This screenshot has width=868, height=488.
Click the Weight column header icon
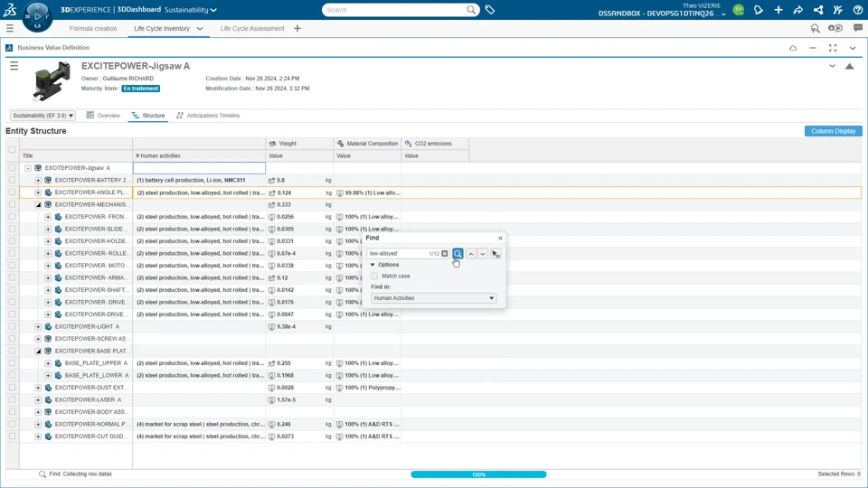[x=272, y=144]
